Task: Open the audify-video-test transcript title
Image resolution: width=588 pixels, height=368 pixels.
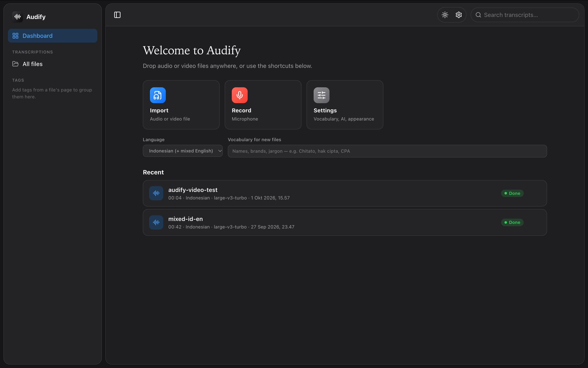Action: click(193, 190)
